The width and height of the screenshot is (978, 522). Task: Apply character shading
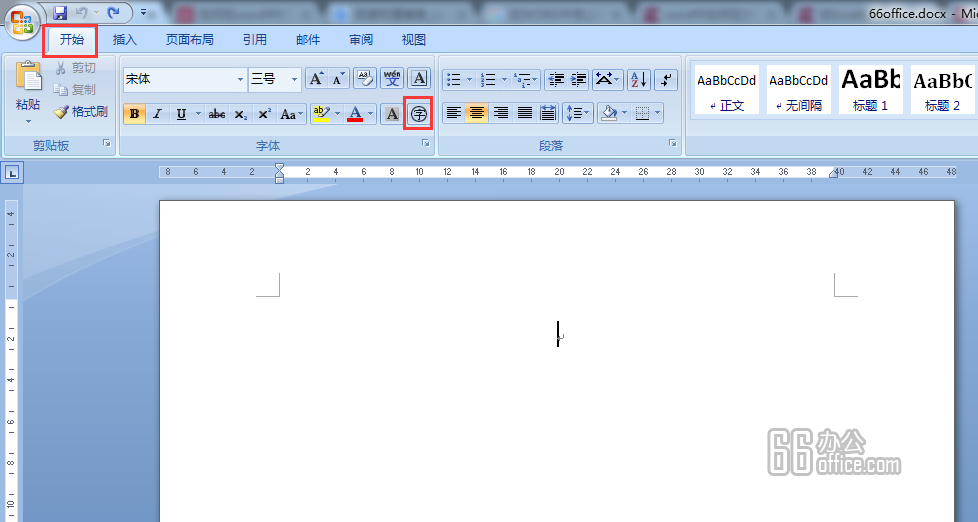[392, 114]
